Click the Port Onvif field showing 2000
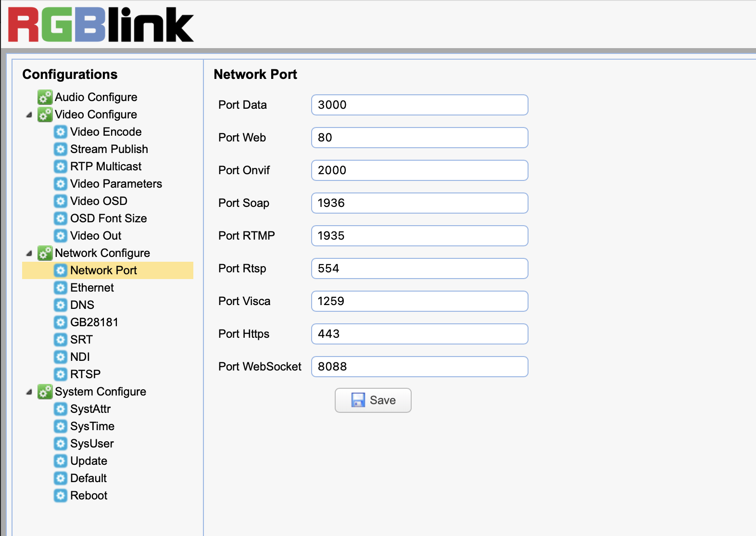 click(420, 170)
